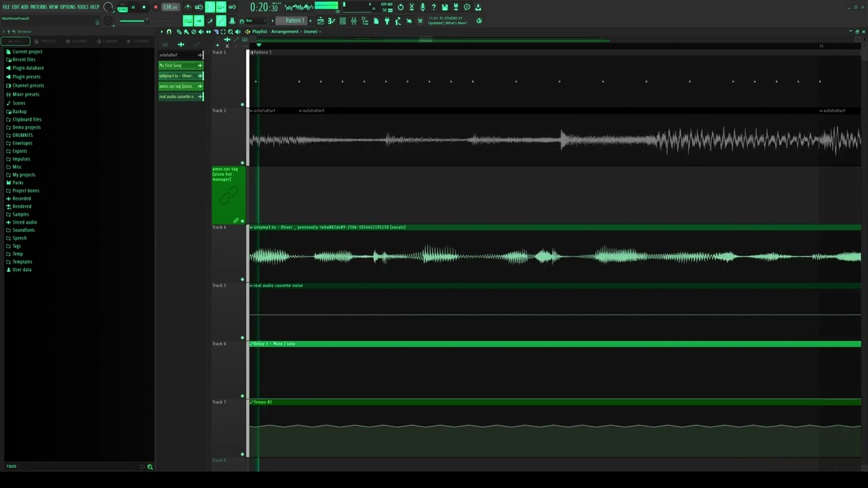The width and height of the screenshot is (868, 488).
Task: Select the STARRED browser tab
Action: pyautogui.click(x=138, y=41)
